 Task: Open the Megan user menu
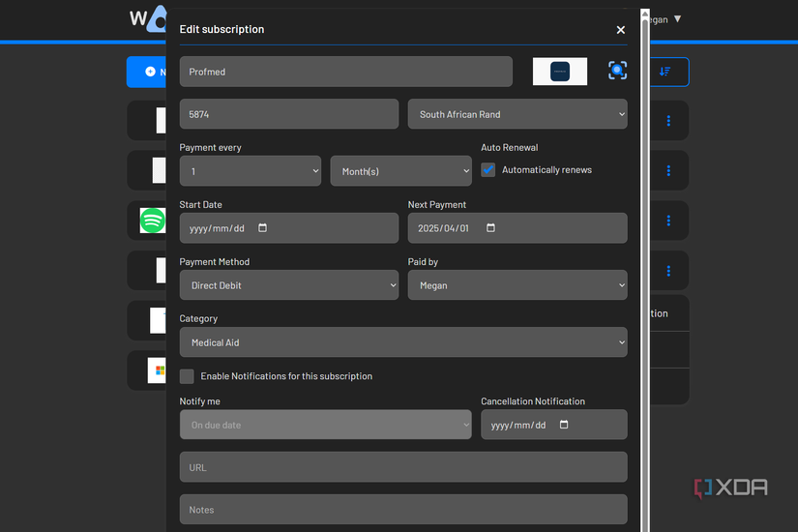point(665,19)
